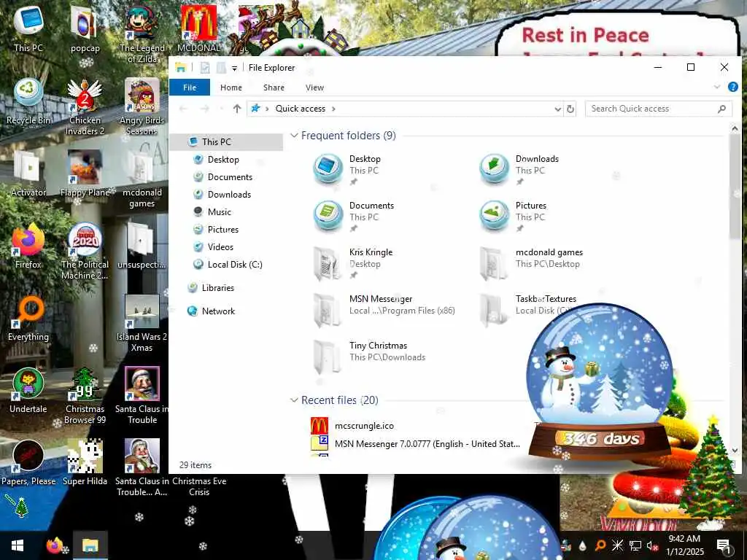
Task: Open the Everything search desktop shortcut
Action: pyautogui.click(x=28, y=318)
